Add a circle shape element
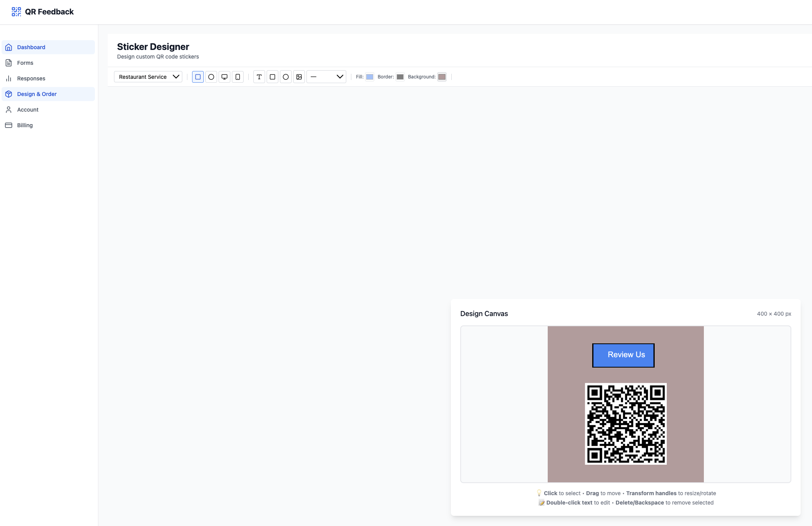This screenshot has width=812, height=526. (286, 77)
